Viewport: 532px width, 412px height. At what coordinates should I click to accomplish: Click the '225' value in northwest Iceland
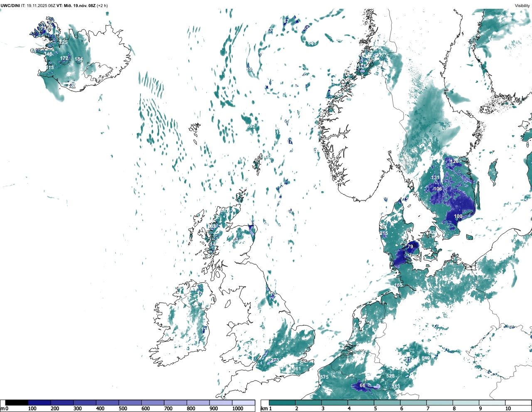63,42
